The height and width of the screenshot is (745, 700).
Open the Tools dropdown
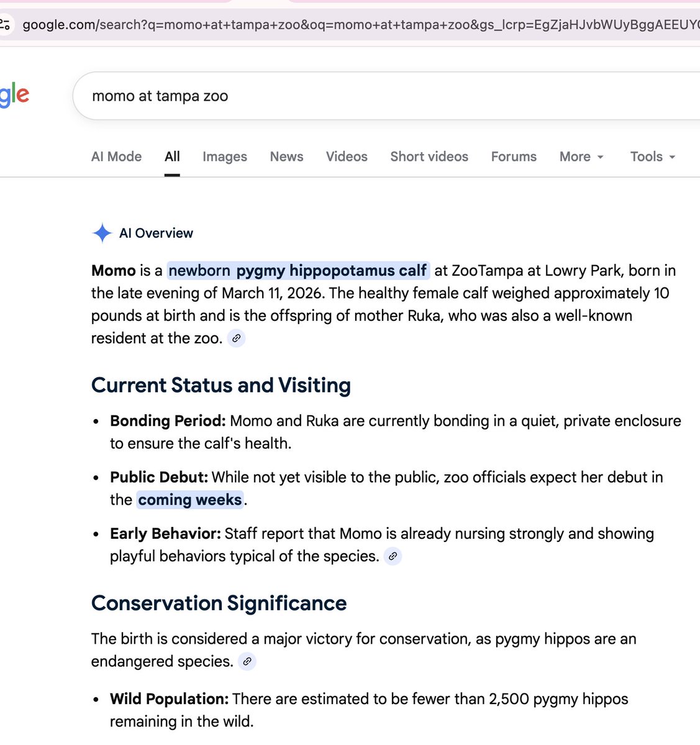coord(652,157)
